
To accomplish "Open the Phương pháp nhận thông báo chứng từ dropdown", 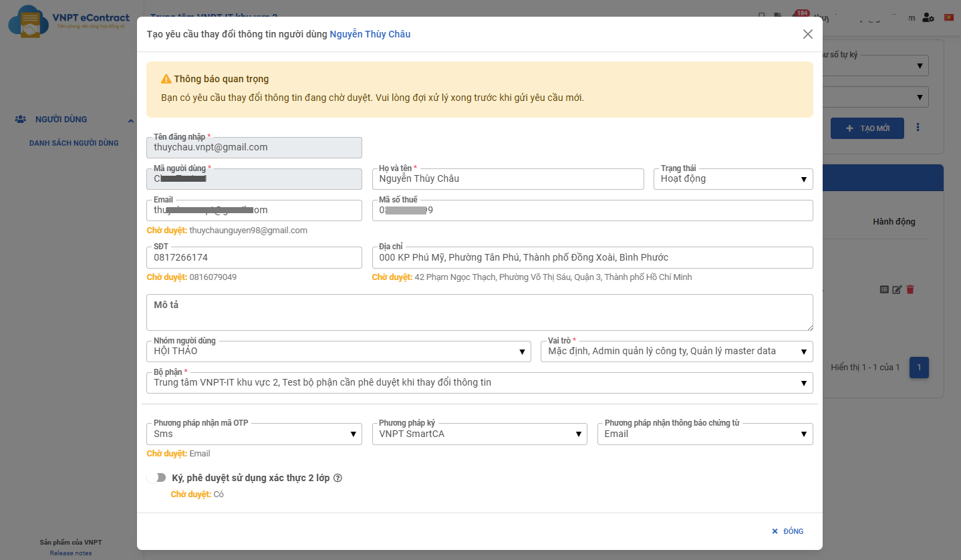I will coord(705,434).
